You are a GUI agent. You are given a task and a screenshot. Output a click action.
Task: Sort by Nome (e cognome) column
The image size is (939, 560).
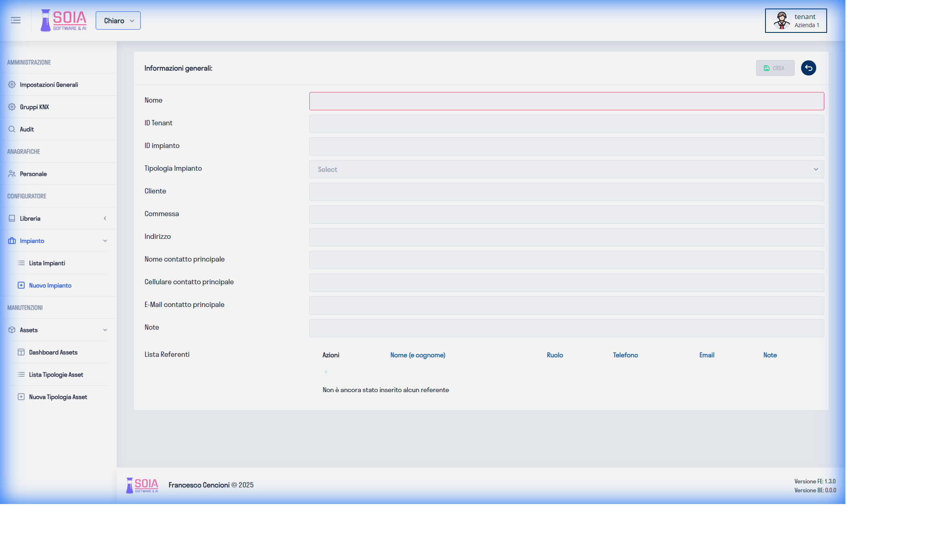(x=418, y=355)
